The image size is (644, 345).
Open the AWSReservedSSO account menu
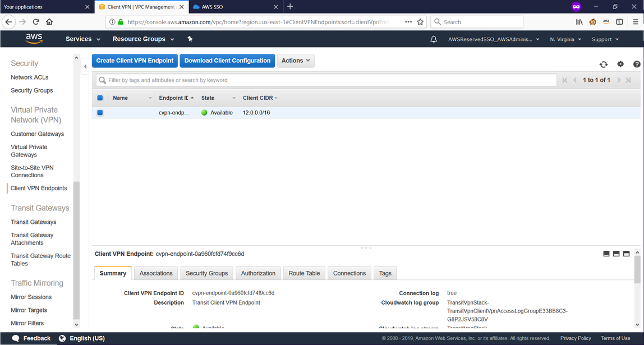(x=494, y=39)
